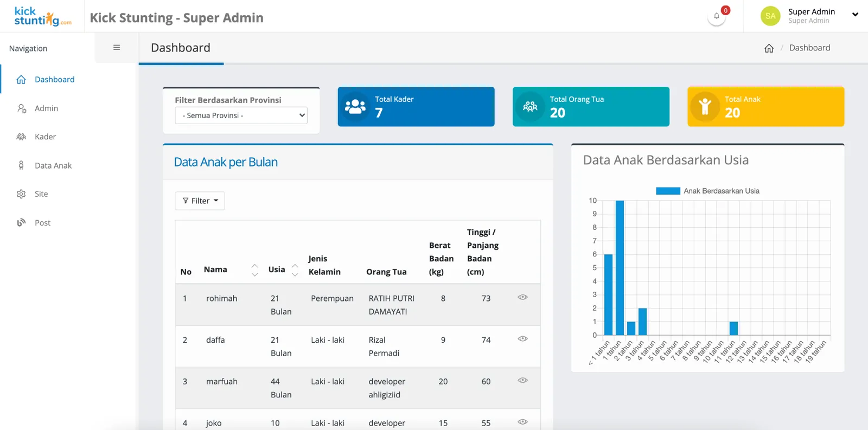
Task: Open Post in the navigation sidebar
Action: click(x=42, y=223)
